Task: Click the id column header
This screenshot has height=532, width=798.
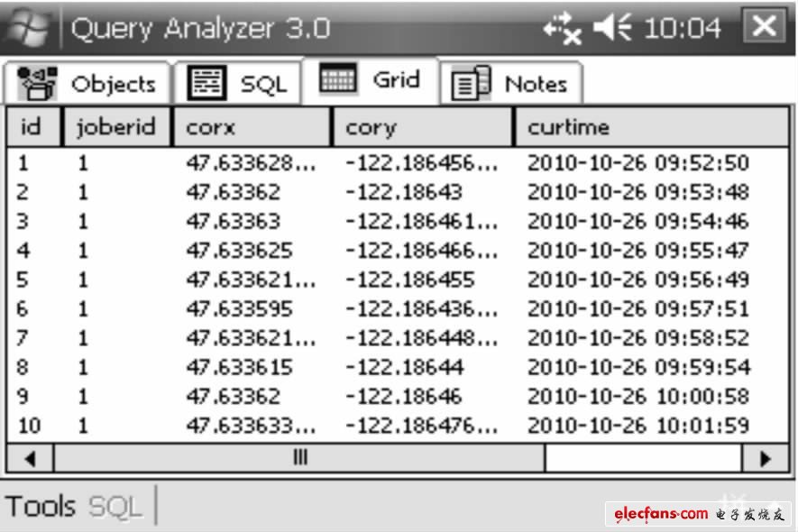Action: click(32, 127)
